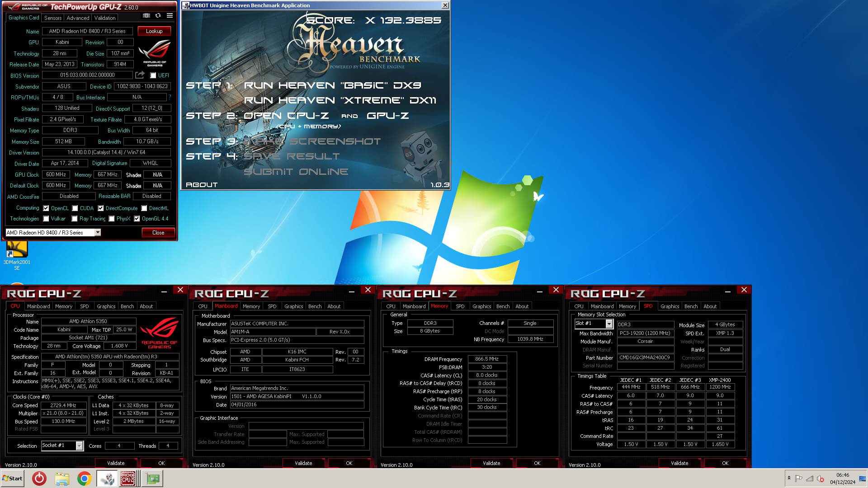The image size is (868, 488).
Task: Click ABOUT in the Heaven Benchmark window
Action: click(202, 185)
